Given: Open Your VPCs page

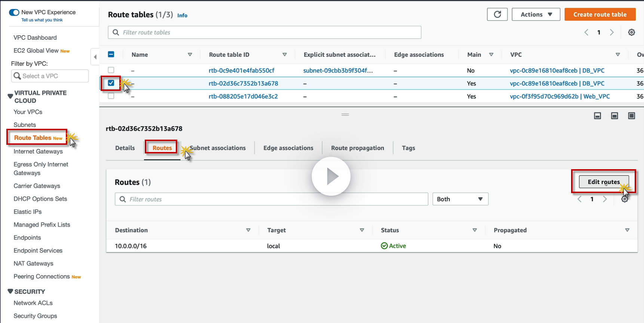Looking at the screenshot, I should pos(28,112).
